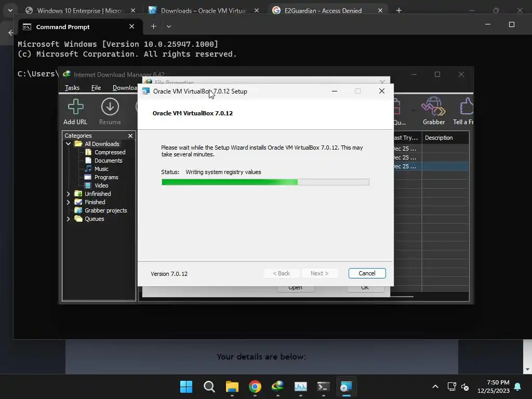
Task: Expand the Queues category node
Action: (68, 219)
